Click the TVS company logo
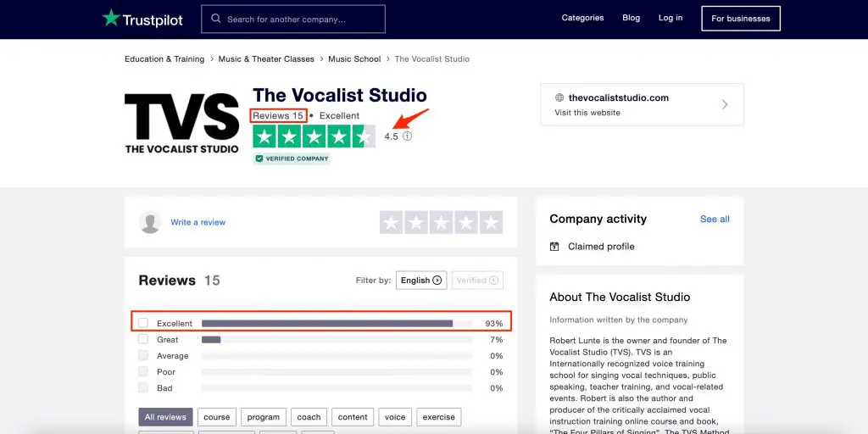Image resolution: width=868 pixels, height=434 pixels. tap(181, 124)
